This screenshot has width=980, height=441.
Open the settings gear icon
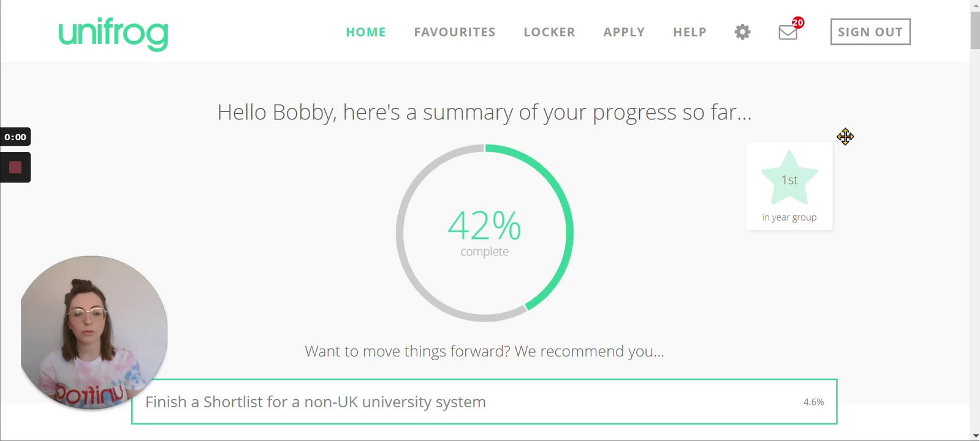(742, 32)
